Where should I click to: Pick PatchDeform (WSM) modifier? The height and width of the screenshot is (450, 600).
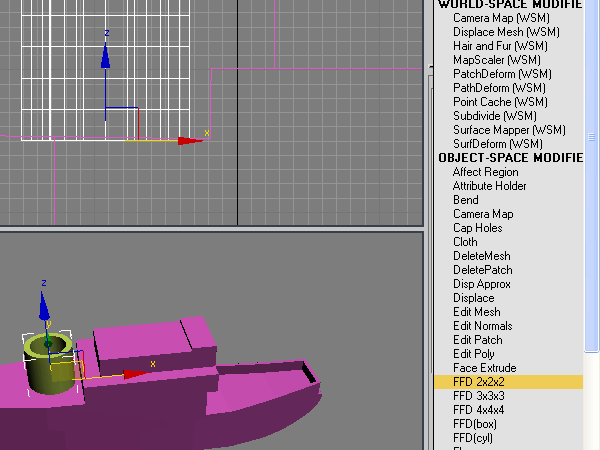coord(502,74)
